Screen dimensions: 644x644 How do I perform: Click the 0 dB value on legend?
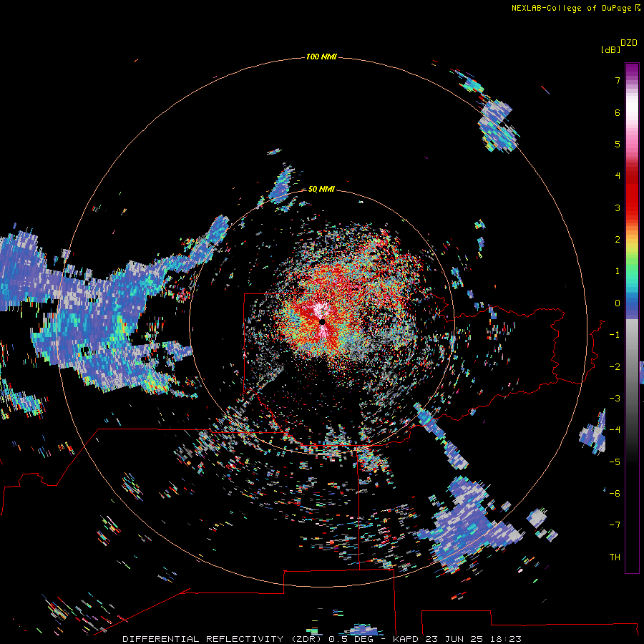click(618, 303)
